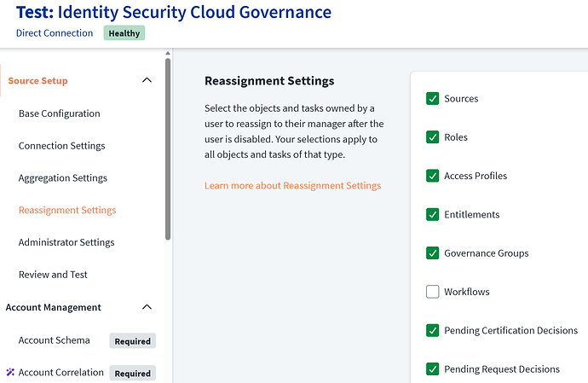Open Review and Test section

53,275
